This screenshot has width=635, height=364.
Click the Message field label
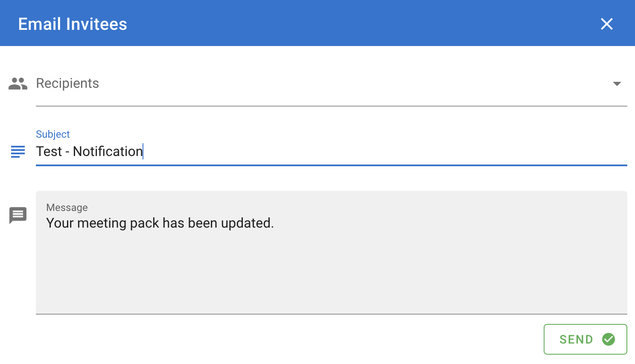(67, 208)
